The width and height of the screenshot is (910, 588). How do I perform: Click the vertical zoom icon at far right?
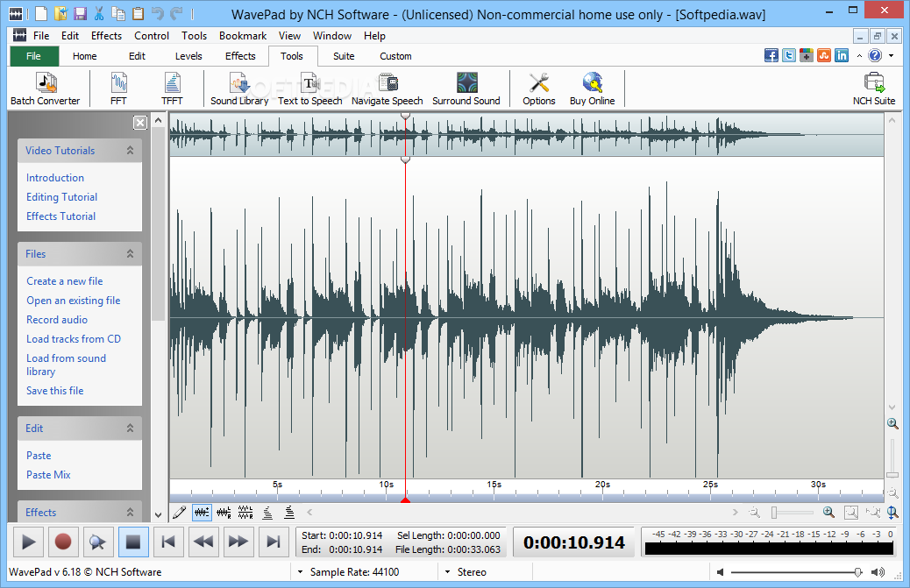[x=892, y=512]
